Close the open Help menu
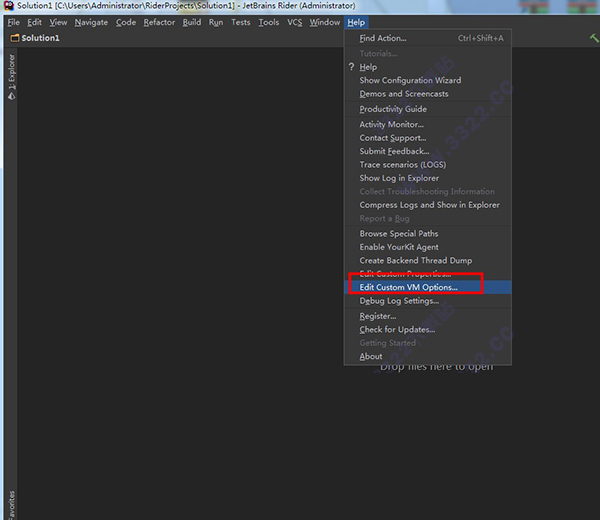This screenshot has height=520, width=600. click(356, 23)
